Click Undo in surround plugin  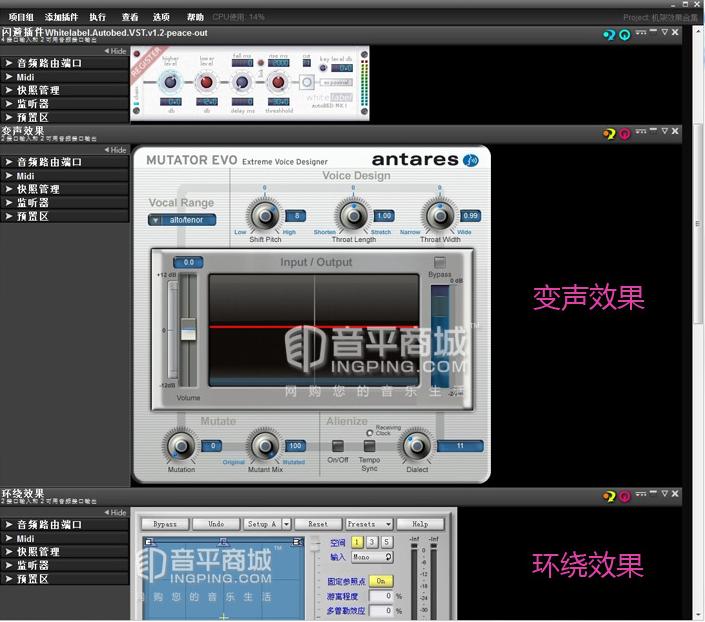(x=216, y=524)
